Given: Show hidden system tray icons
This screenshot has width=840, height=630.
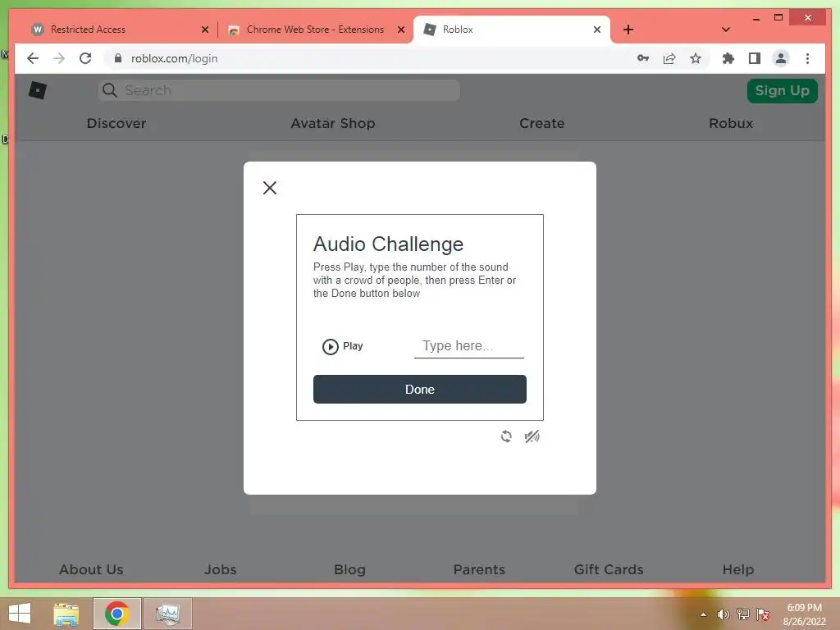Looking at the screenshot, I should pyautogui.click(x=703, y=614).
